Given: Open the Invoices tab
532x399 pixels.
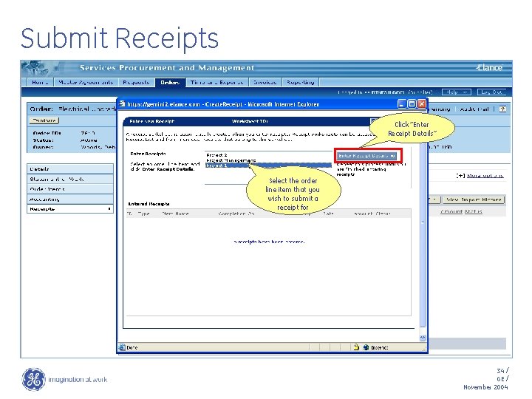Looking at the screenshot, I should click(x=265, y=83).
